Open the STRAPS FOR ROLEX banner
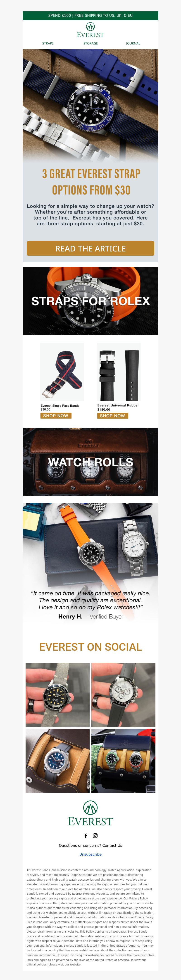The width and height of the screenshot is (181, 980). [90, 301]
